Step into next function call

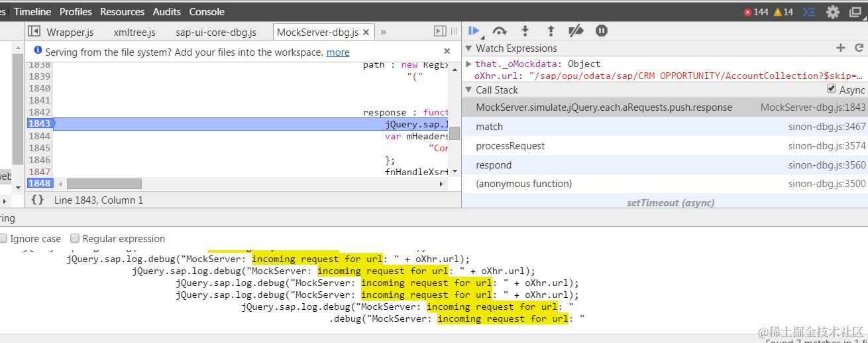pos(525,31)
